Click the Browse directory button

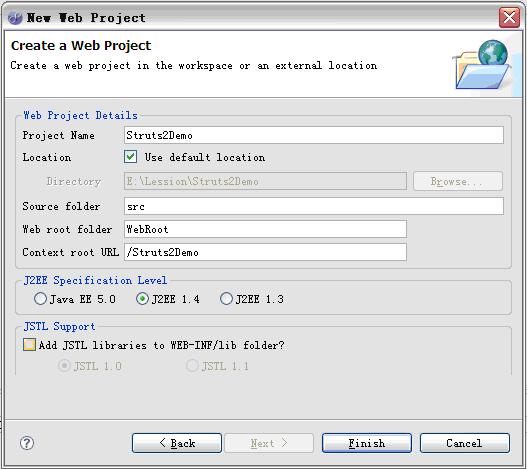coord(458,181)
